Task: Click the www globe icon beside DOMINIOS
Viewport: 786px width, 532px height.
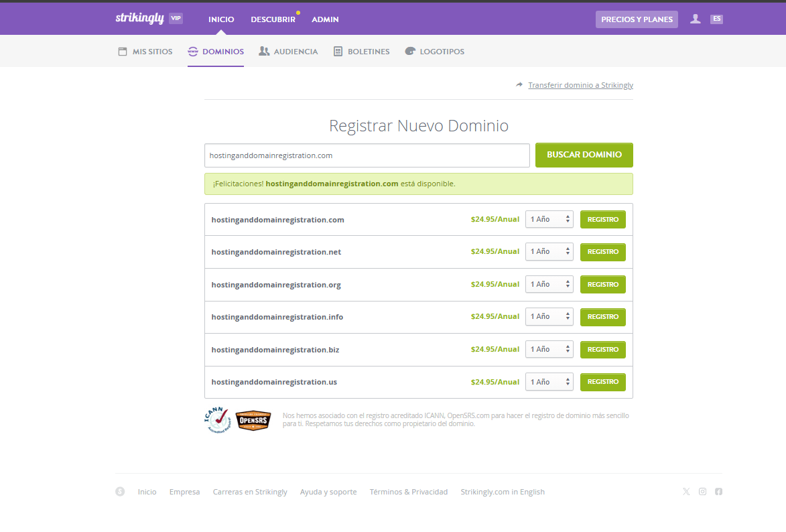Action: tap(193, 50)
